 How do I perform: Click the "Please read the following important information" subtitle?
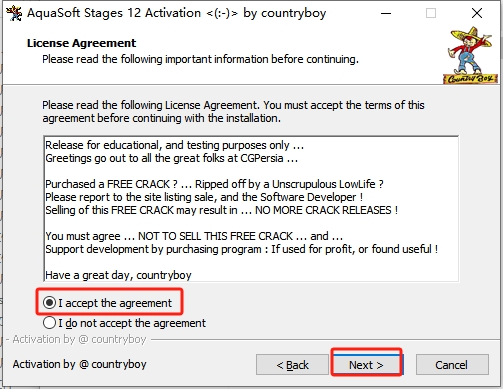(x=200, y=59)
